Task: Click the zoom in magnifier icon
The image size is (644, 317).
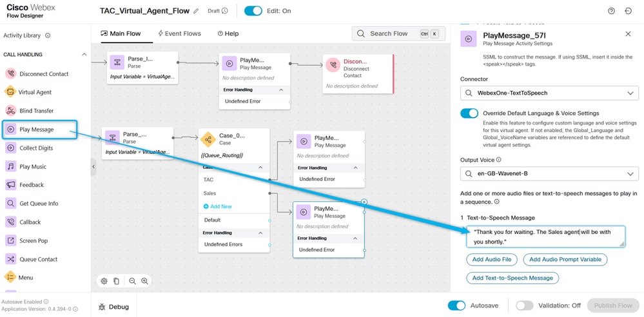Action: (144, 282)
